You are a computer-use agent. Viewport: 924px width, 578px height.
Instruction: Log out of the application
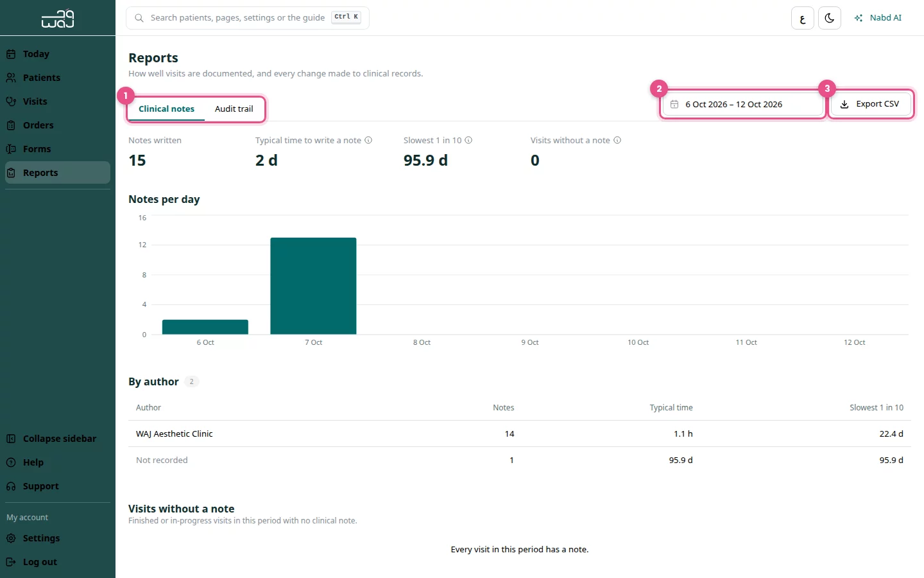point(58,562)
